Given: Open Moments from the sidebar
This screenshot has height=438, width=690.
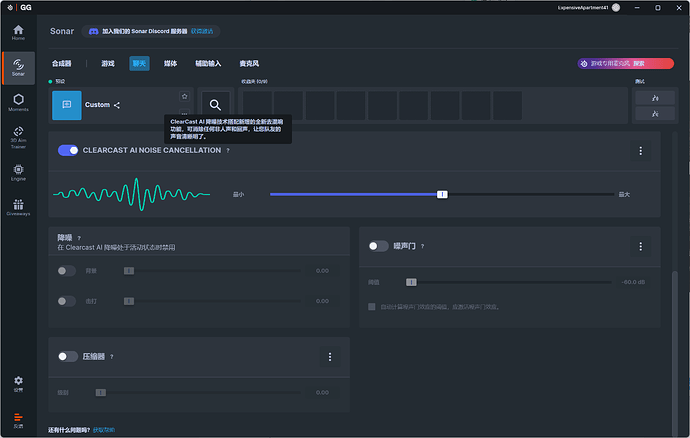Looking at the screenshot, I should coord(18,101).
